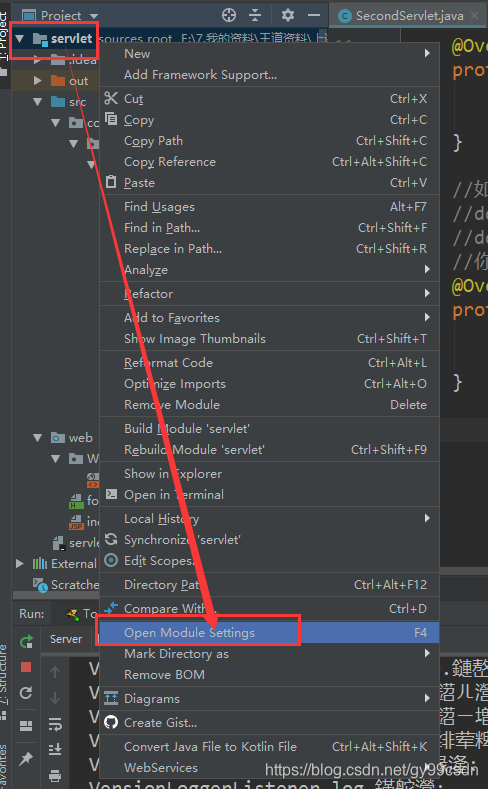Stop the running server with the red square
The height and width of the screenshot is (789, 488).
(x=26, y=667)
